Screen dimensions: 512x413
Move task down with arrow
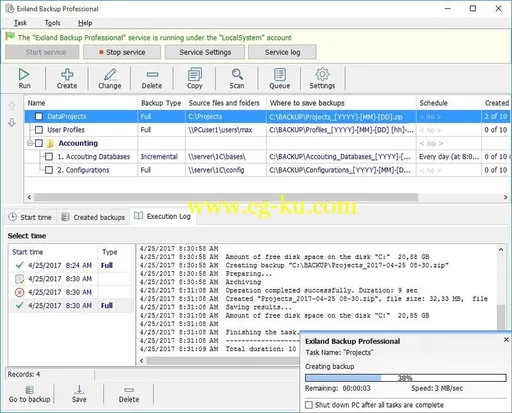12,122
